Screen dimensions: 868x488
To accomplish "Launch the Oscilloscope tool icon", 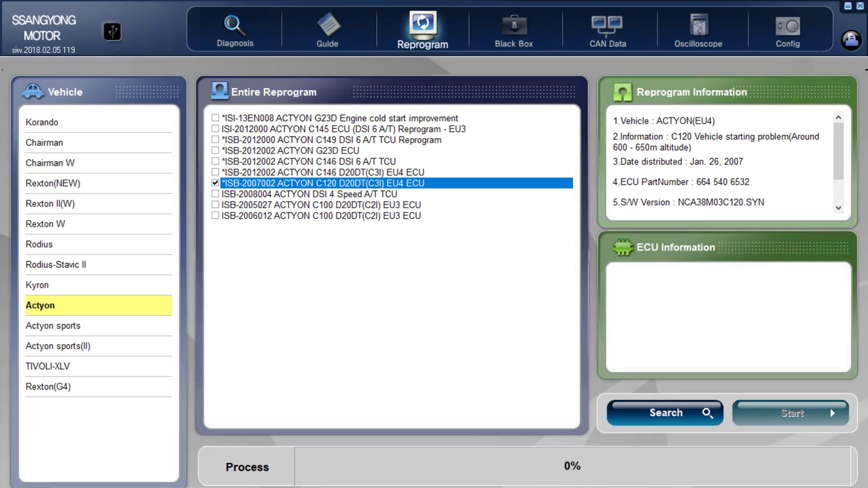I will [x=698, y=26].
